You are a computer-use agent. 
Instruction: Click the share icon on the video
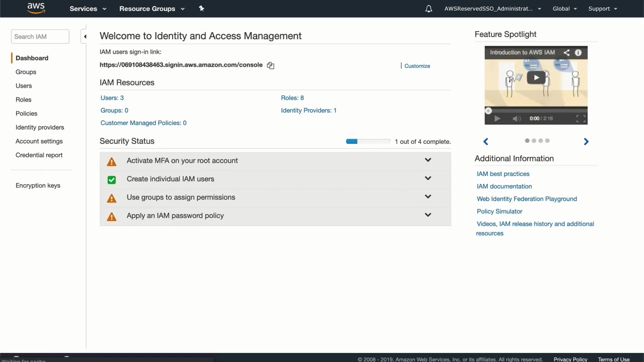tap(567, 52)
